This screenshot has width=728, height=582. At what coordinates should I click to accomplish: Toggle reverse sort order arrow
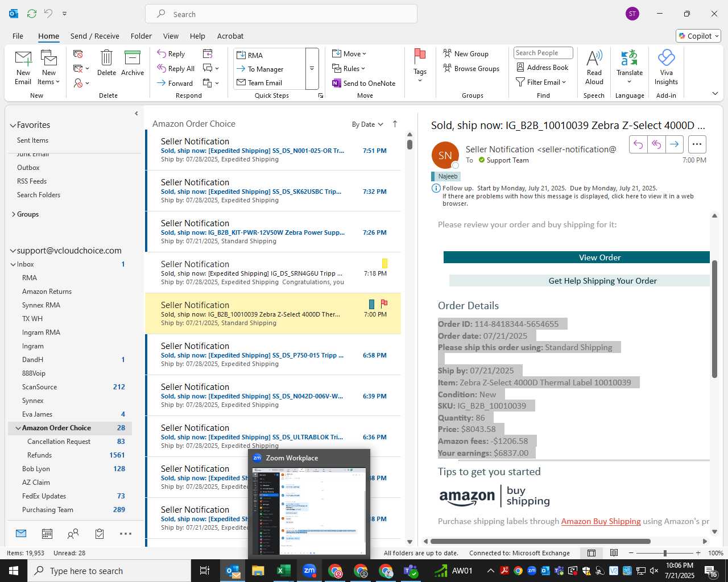coord(395,124)
